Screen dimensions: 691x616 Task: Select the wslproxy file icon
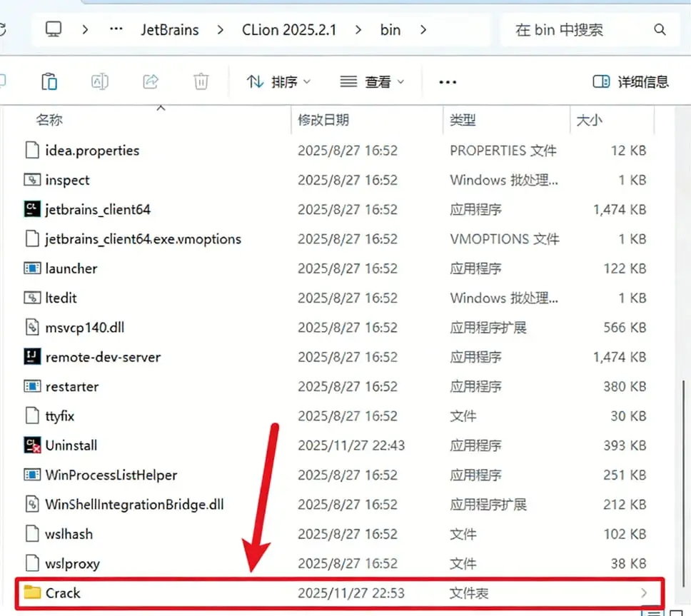[32, 563]
